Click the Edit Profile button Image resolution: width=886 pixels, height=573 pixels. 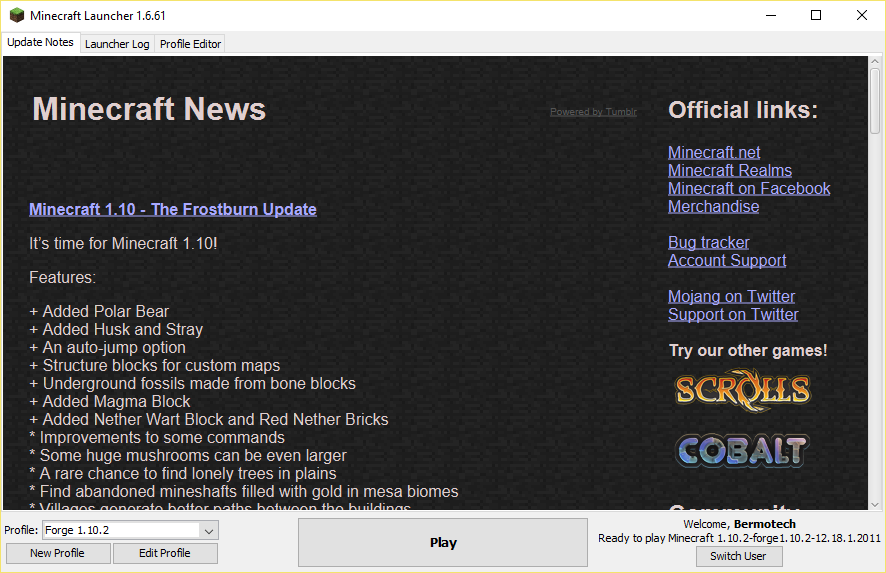[x=164, y=553]
